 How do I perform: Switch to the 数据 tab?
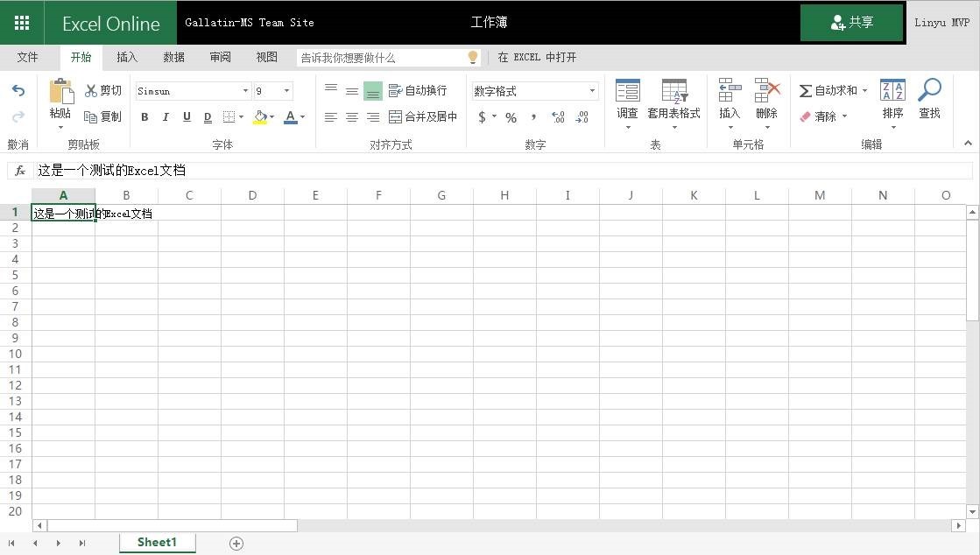[173, 58]
